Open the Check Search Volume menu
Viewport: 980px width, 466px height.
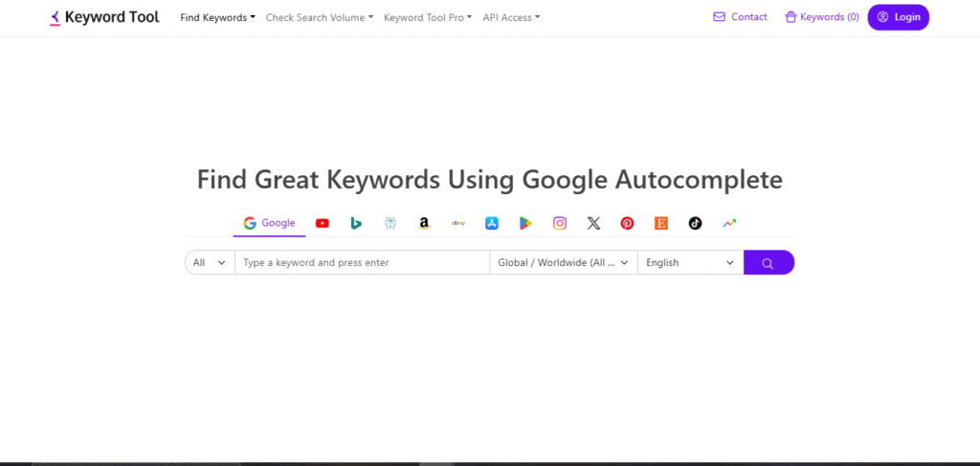point(320,17)
